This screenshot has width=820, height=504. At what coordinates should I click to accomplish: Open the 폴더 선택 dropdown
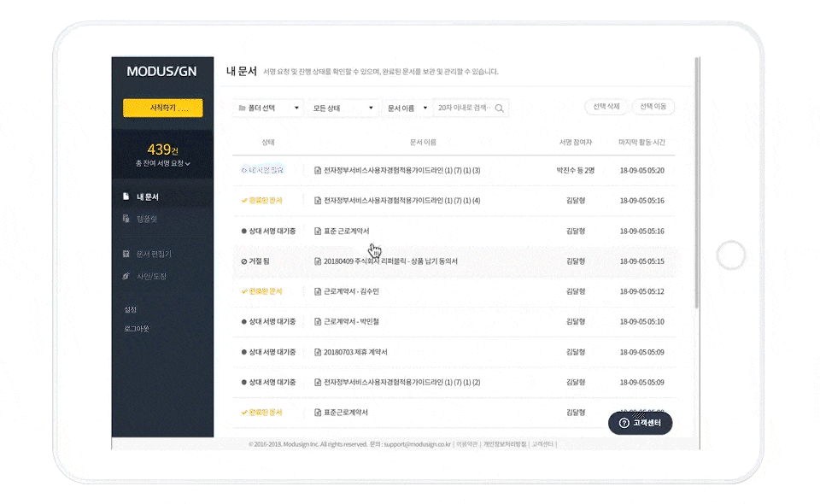(x=268, y=108)
